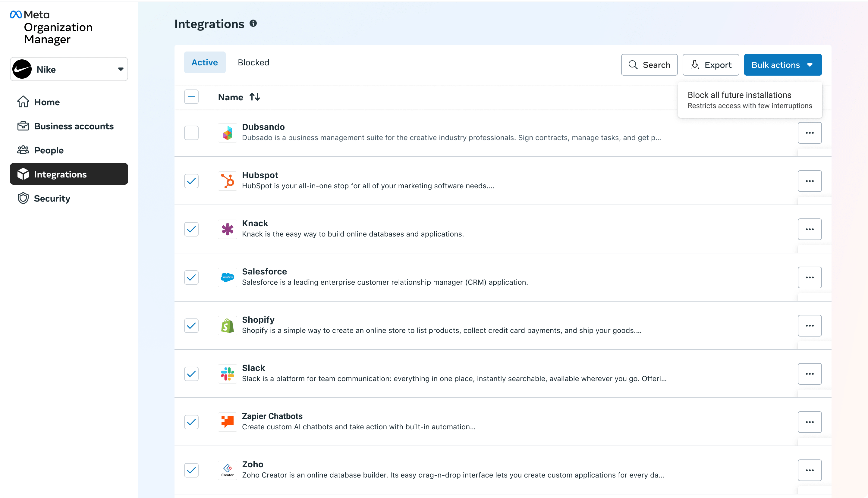
Task: Click the Zapier Chatbots logo
Action: coord(227,422)
